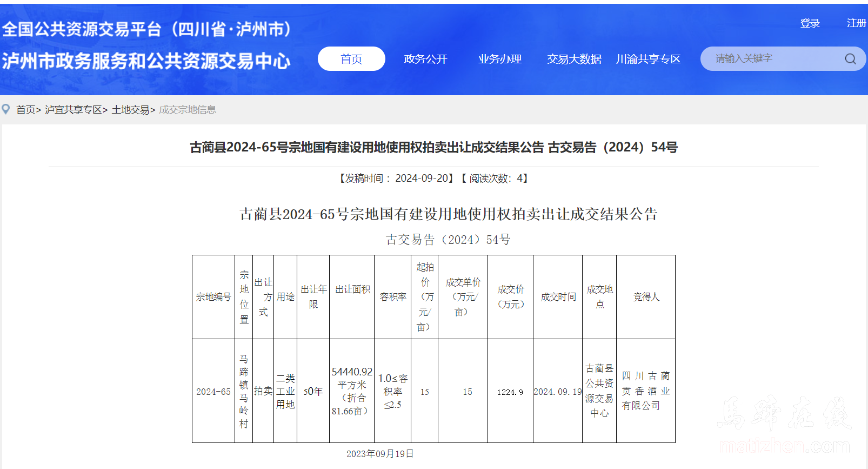Viewport: 868px width, 469px height.
Task: Click the location pin icon in breadcrumb
Action: [x=6, y=109]
